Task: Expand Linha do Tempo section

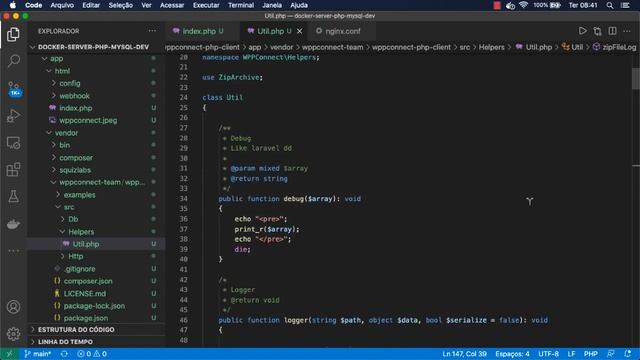Action: (65, 342)
